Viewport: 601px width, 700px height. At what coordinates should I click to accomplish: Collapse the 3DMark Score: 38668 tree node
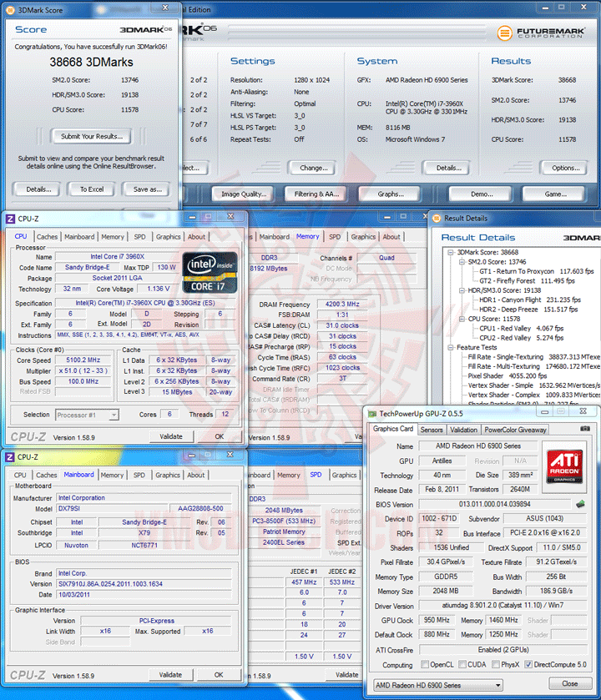(x=451, y=252)
